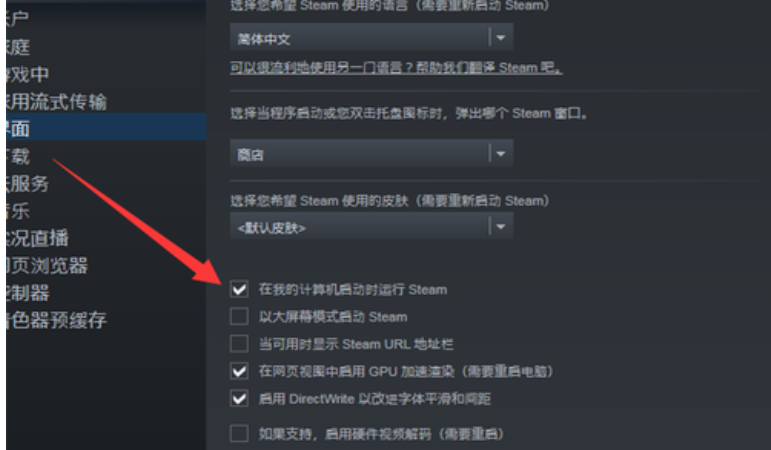Enable 硬件视频解码 checkbox

click(x=239, y=433)
